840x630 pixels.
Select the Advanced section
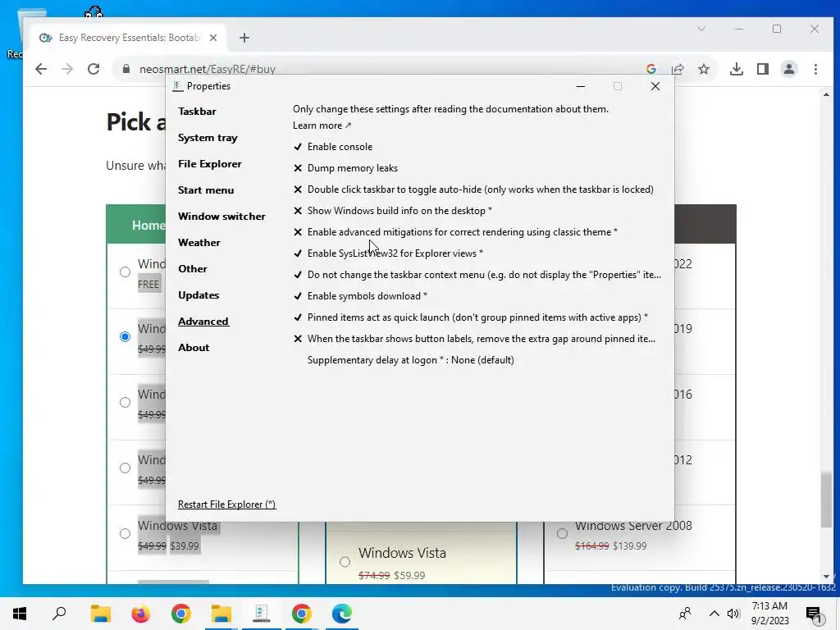tap(203, 322)
